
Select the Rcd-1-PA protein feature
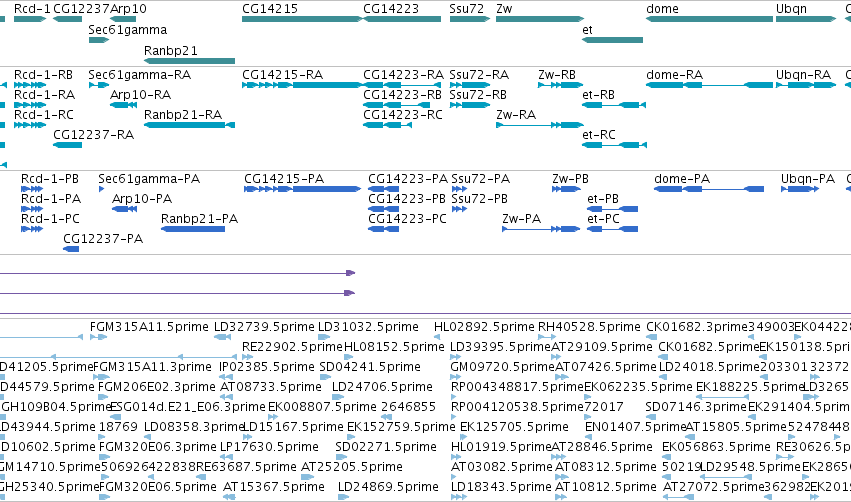tap(31, 209)
